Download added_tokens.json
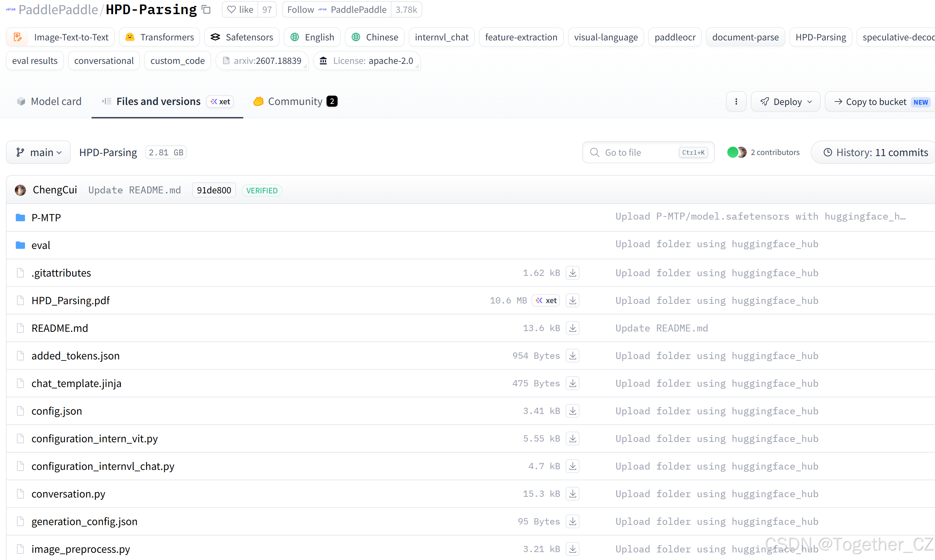This screenshot has height=560, width=935. tap(573, 355)
